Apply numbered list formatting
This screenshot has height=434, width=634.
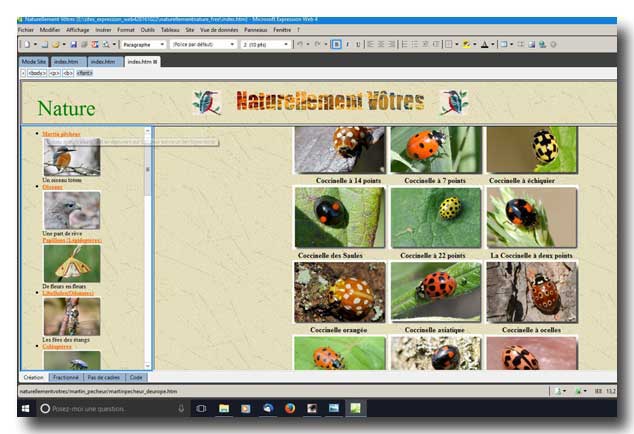(404, 44)
